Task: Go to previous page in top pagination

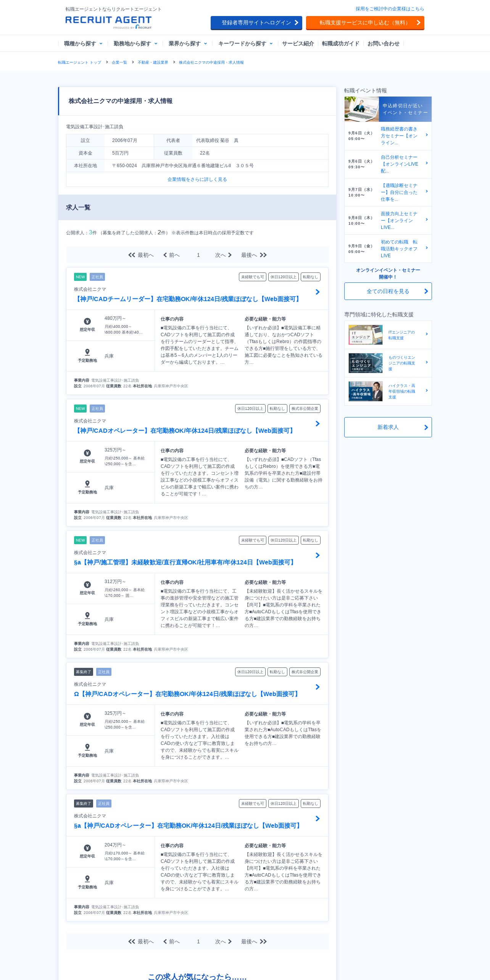Action: (x=171, y=255)
